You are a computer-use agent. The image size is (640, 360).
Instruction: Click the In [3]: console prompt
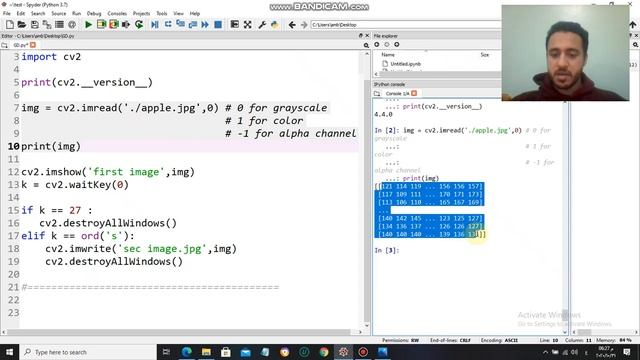(387, 250)
